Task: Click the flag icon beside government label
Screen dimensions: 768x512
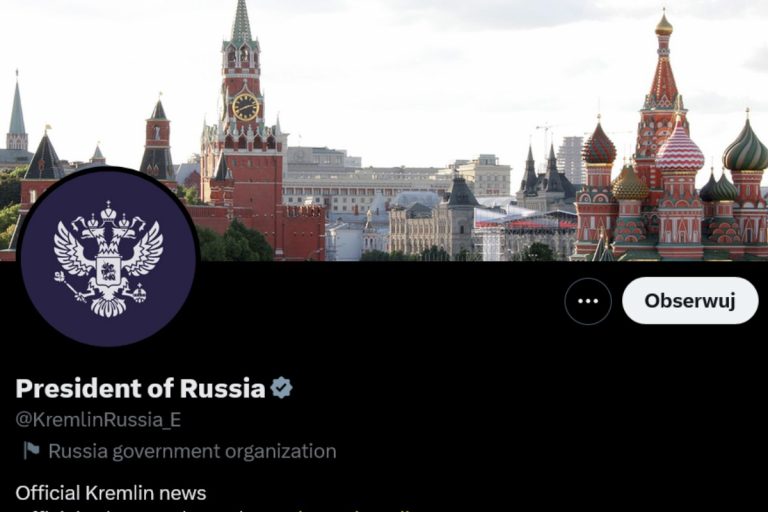Action: pos(31,451)
